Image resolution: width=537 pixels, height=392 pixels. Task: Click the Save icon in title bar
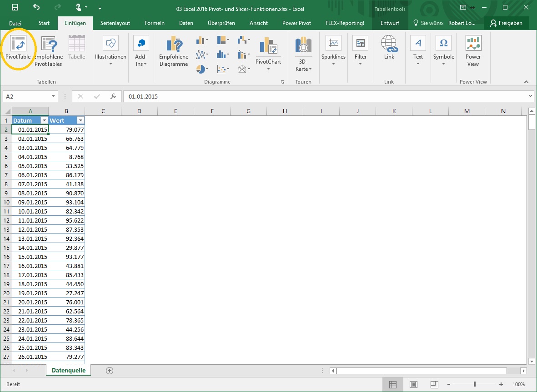[x=15, y=8]
